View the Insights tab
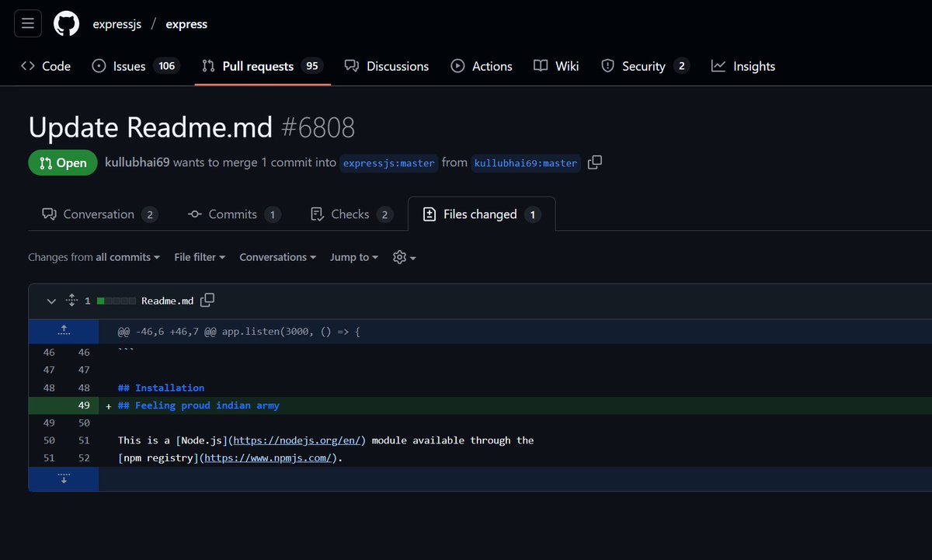The width and height of the screenshot is (932, 560). 743,66
